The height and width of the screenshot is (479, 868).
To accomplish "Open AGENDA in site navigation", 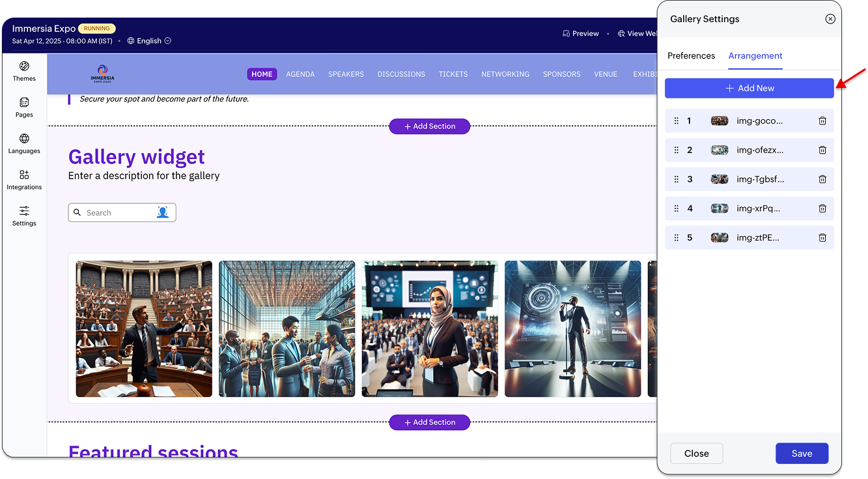I will [x=300, y=74].
